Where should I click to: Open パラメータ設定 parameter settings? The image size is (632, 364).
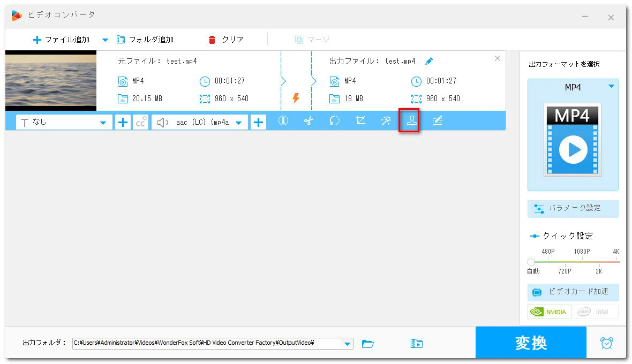[x=573, y=208]
